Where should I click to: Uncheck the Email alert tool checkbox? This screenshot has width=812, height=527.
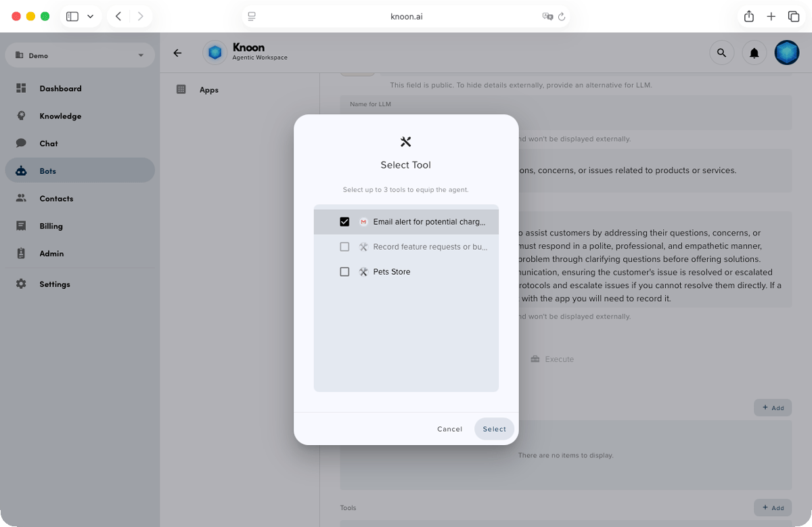[344, 221]
